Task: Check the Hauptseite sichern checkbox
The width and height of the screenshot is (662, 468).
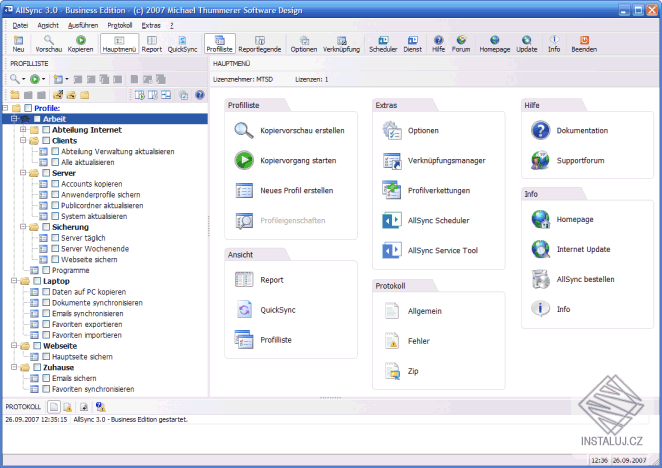Action: [x=46, y=356]
